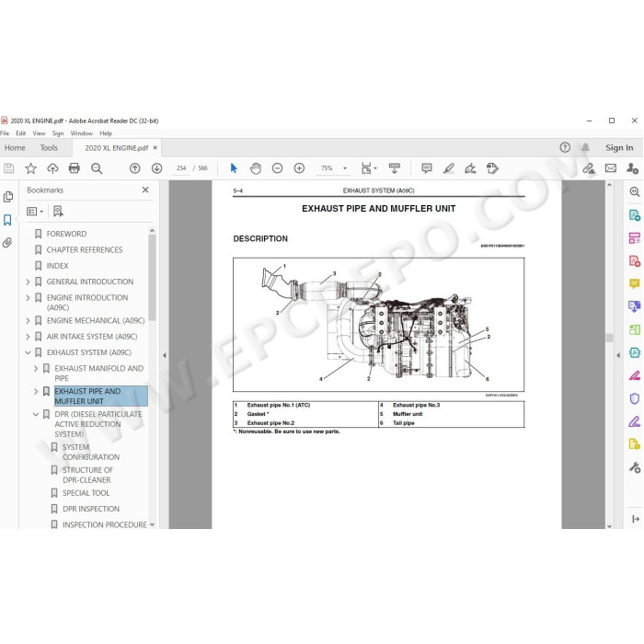This screenshot has height=644, width=644.
Task: Share a link to the file
Action: tap(589, 168)
